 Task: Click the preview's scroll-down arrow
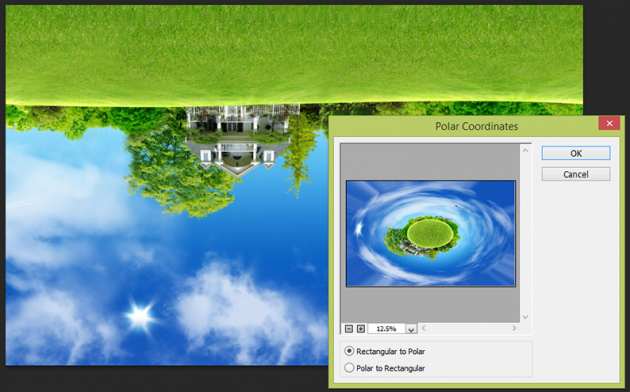tap(525, 317)
